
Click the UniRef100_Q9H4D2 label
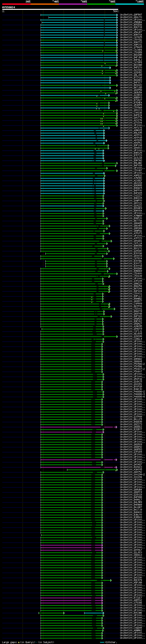click(x=131, y=359)
